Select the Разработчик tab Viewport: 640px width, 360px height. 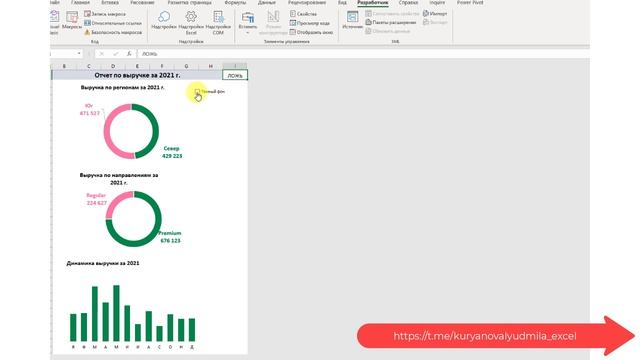[373, 3]
